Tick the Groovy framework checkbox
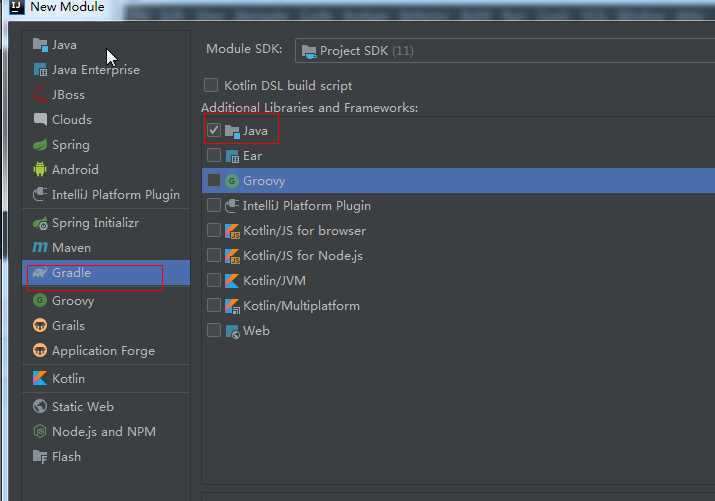Screen dimensions: 715x501 point(213,181)
